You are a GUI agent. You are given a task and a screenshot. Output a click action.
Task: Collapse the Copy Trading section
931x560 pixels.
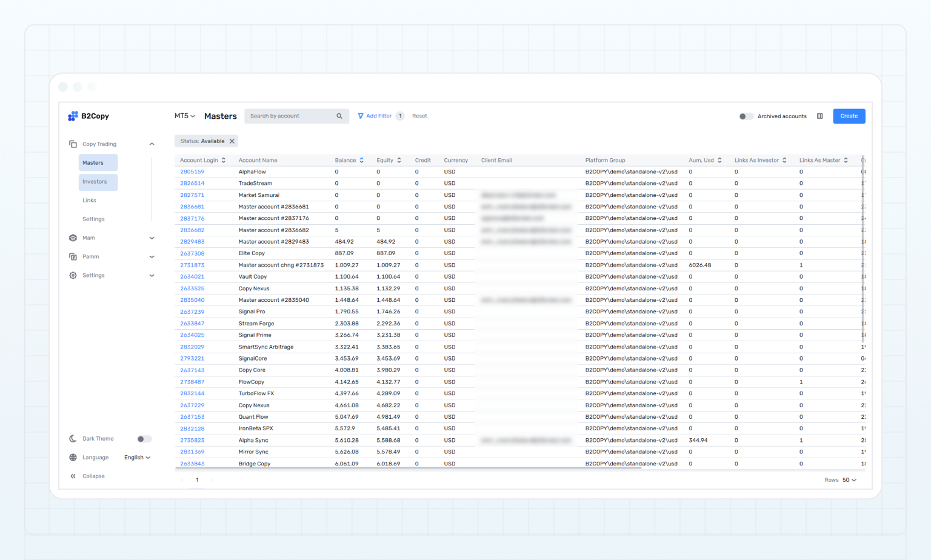tap(152, 144)
